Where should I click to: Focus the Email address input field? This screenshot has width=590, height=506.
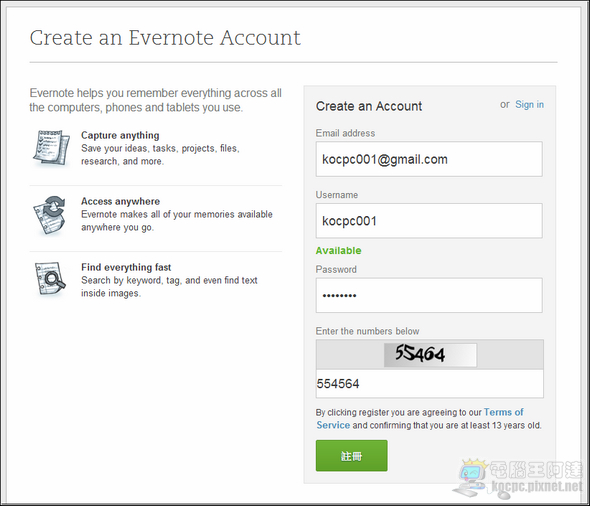[x=429, y=159]
